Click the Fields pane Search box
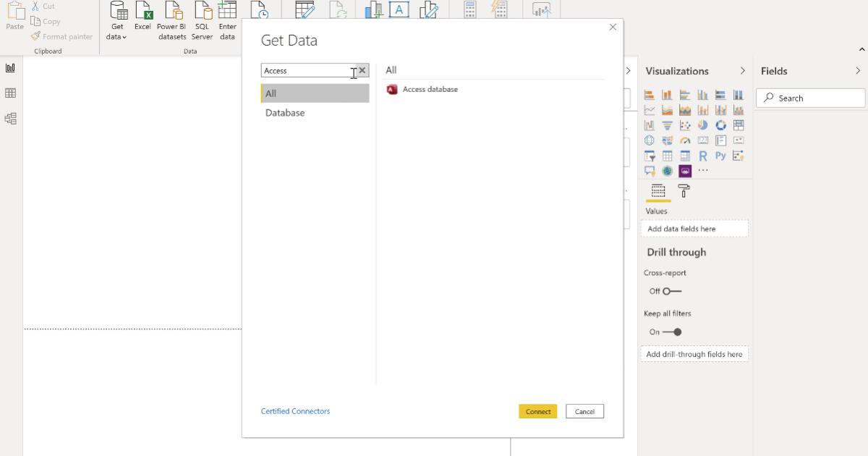The width and height of the screenshot is (868, 456). coord(811,98)
